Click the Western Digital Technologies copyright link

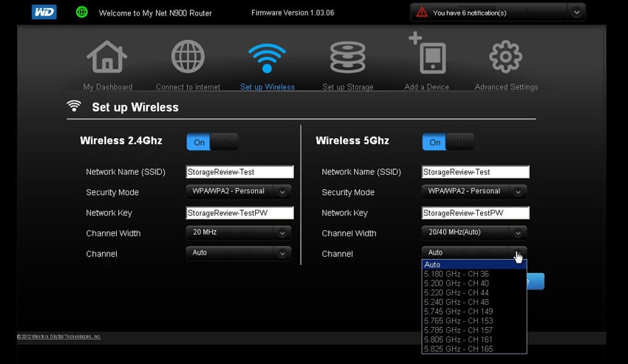coord(59,337)
